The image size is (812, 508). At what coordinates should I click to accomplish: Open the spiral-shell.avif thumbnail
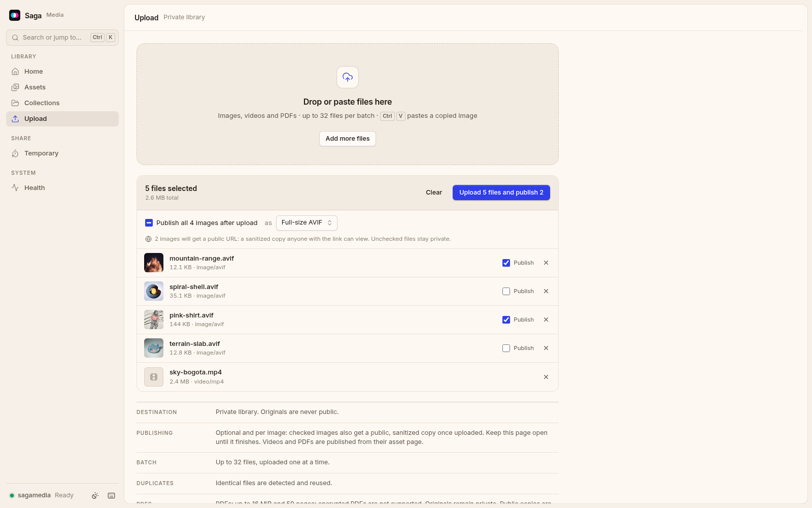(x=154, y=291)
